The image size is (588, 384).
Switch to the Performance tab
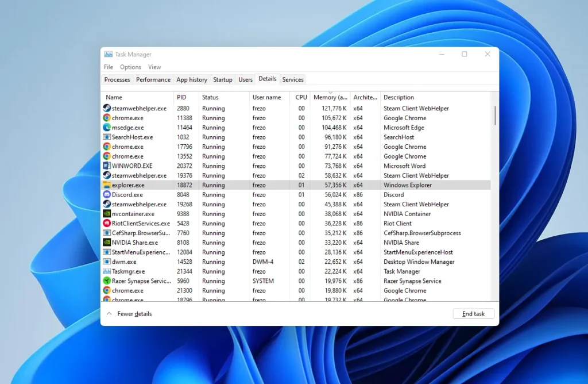pos(153,79)
